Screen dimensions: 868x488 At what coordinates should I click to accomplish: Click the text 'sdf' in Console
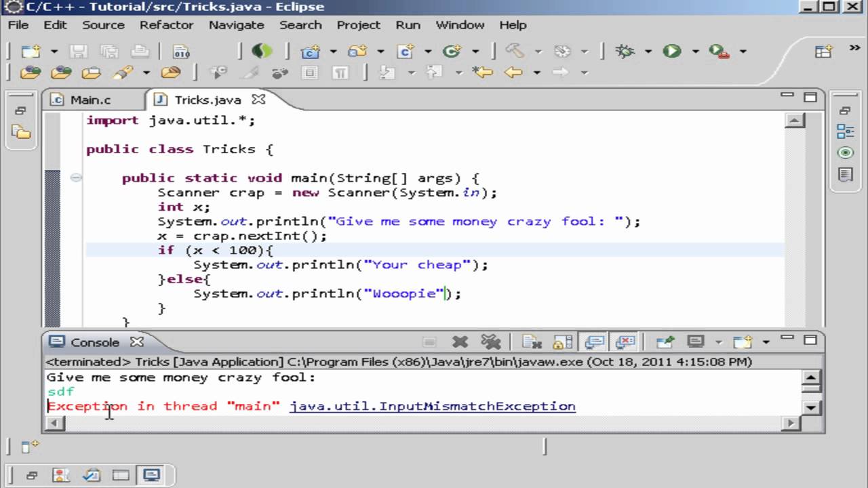[60, 392]
